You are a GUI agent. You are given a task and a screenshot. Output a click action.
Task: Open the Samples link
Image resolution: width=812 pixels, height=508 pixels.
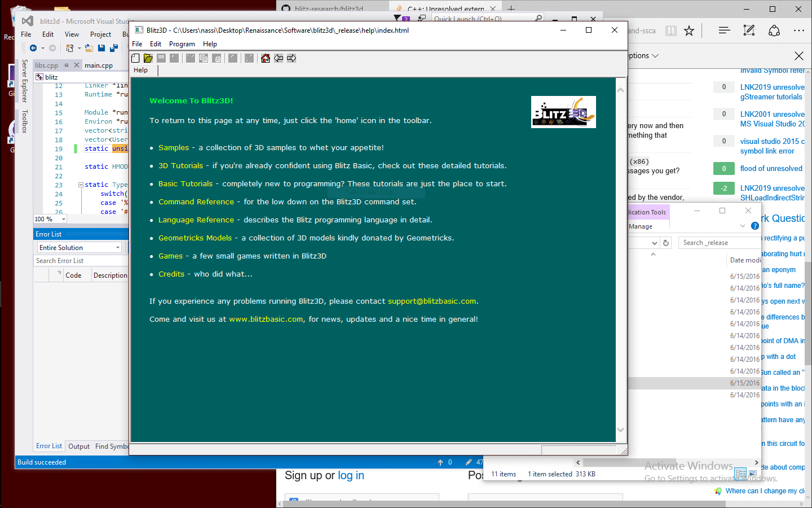coord(174,148)
